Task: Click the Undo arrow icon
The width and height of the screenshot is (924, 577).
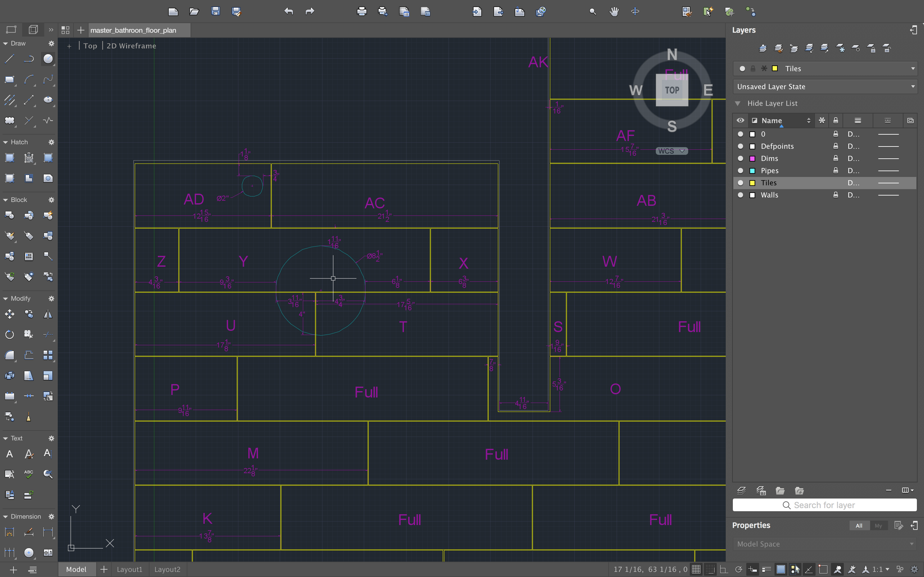Action: click(x=289, y=12)
